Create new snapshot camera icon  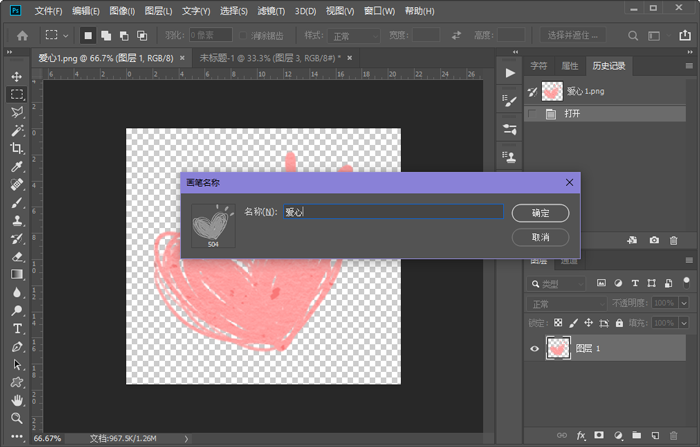(654, 240)
